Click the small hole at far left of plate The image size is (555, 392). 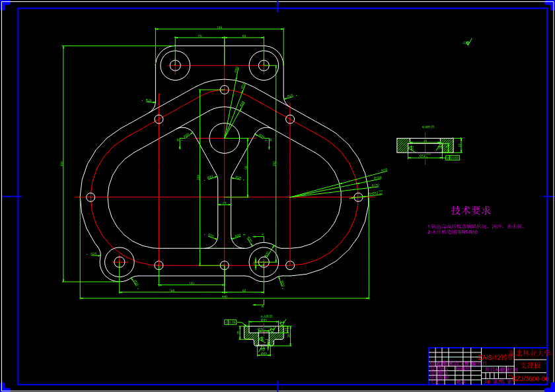coord(91,197)
